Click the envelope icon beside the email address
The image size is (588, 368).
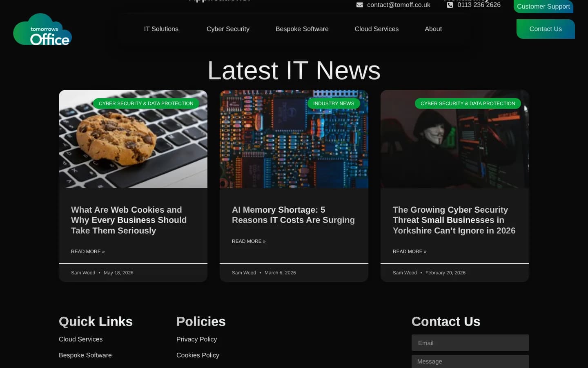(360, 5)
